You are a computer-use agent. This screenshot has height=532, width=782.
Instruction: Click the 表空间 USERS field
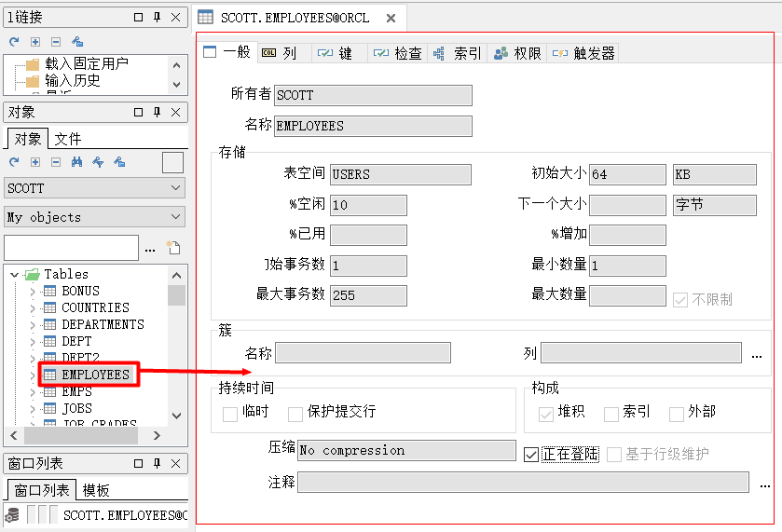[x=401, y=174]
